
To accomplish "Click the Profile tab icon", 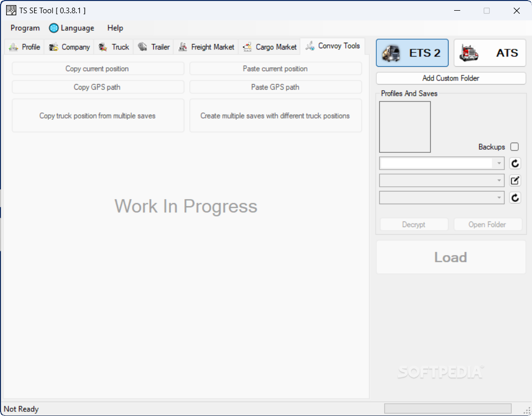I will tap(14, 47).
